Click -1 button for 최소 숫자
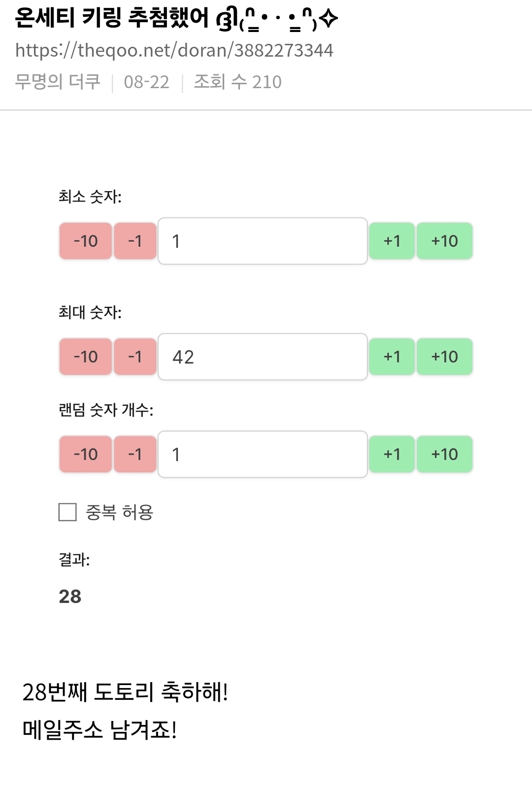Screen dimensions: 532x786 coord(135,241)
